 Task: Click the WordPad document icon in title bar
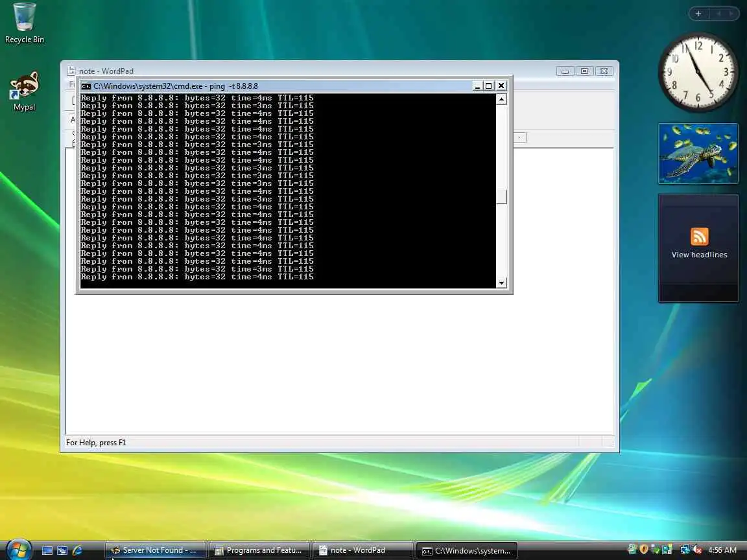pos(71,71)
